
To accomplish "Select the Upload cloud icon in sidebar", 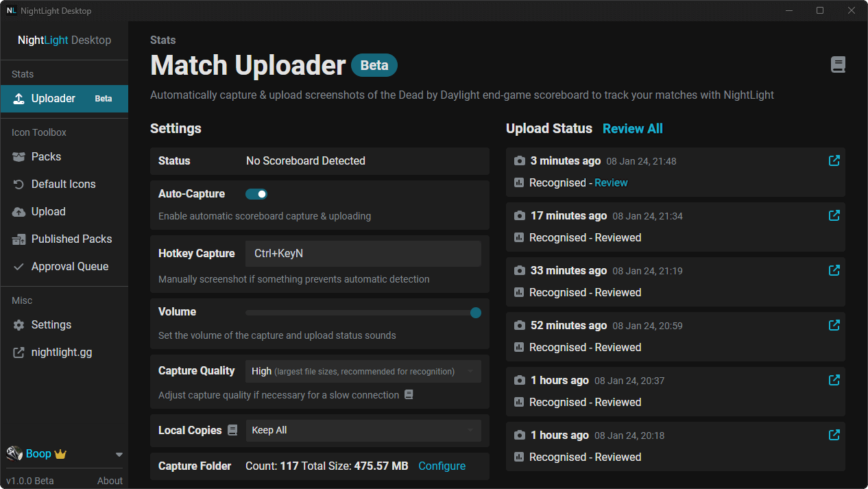I will point(20,211).
